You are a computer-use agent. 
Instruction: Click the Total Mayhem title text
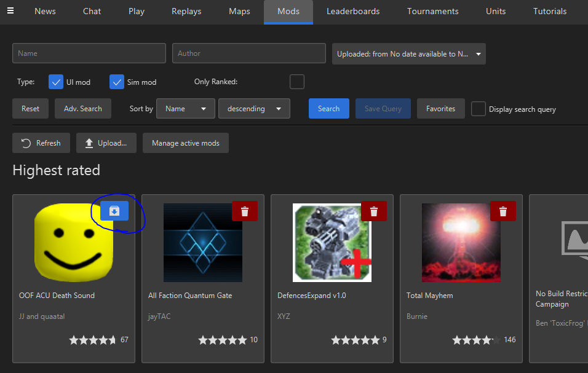pos(430,296)
